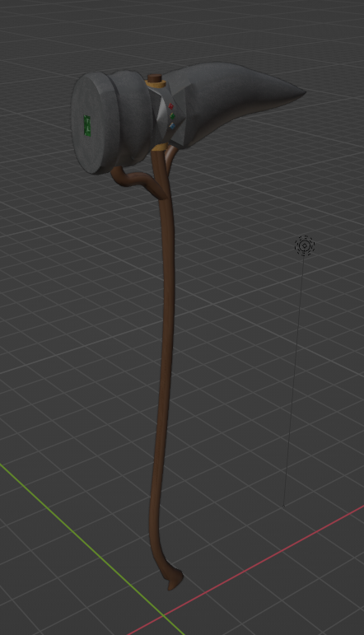The height and width of the screenshot is (635, 364).
Task: Click the brown peg atop the hammer
Action: click(x=154, y=77)
